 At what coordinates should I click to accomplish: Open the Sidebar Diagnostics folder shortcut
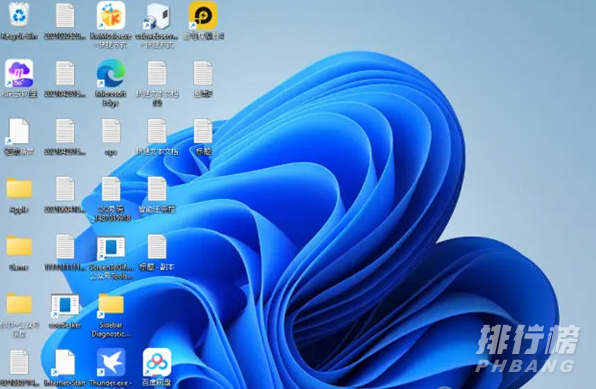tap(111, 305)
